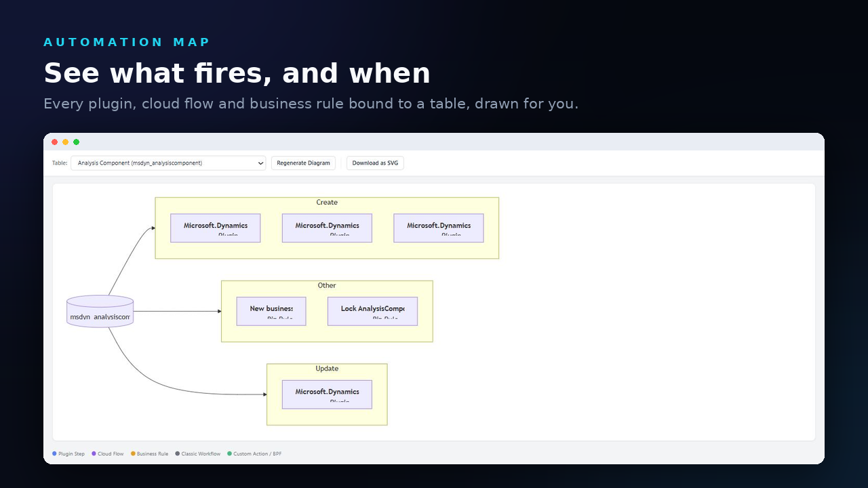868x488 pixels.
Task: Click the subtitle starting "Every plugin, cloud flow"
Action: click(x=311, y=104)
